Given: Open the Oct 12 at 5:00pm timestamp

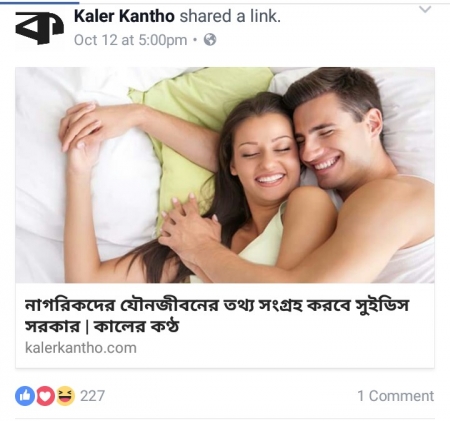Looking at the screenshot, I should coord(130,40).
